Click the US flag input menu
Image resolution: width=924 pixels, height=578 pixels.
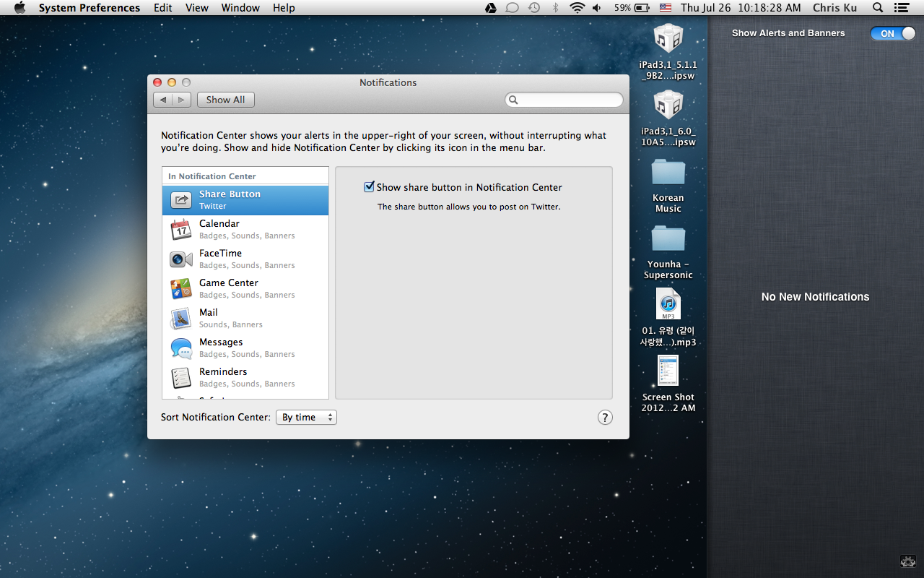tap(665, 8)
